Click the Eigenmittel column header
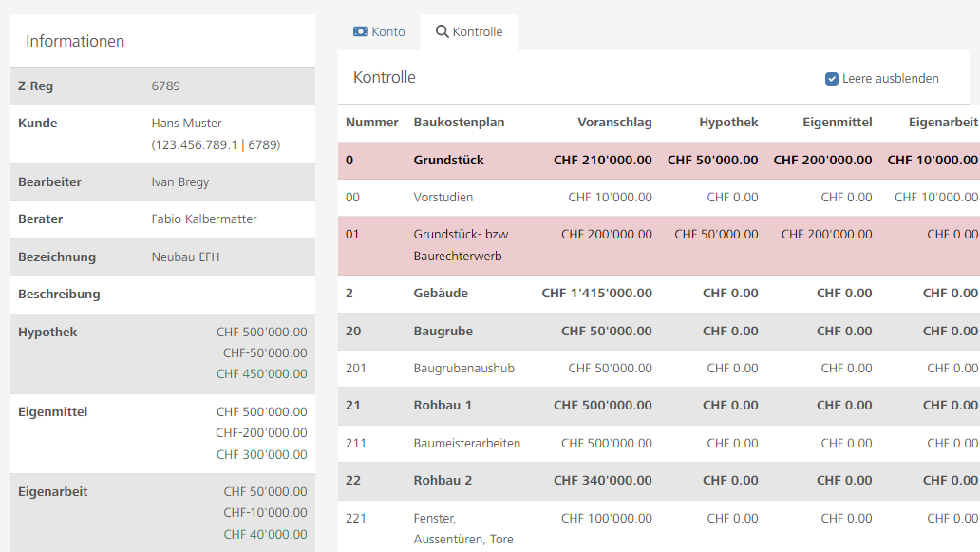The image size is (980, 552). pyautogui.click(x=837, y=123)
